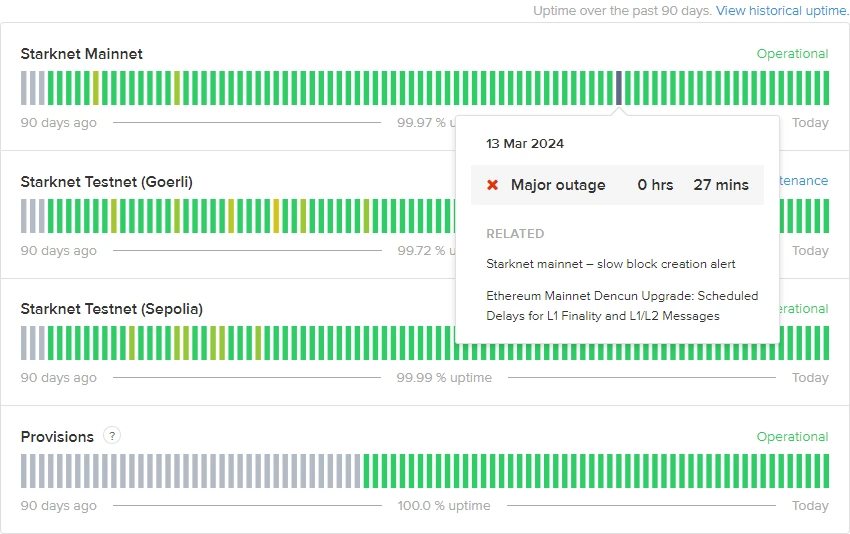
Task: Click the rightmost green bar in Provisions chart
Action: [x=826, y=471]
